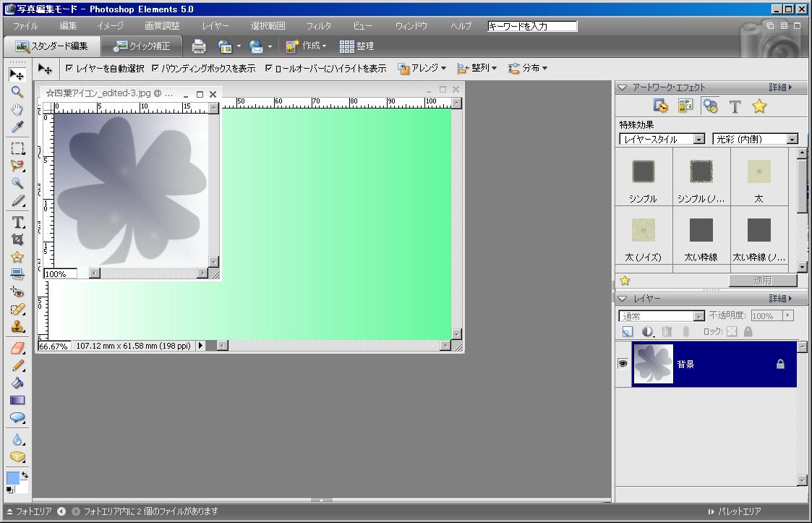Select the Horizontal Type tool

(x=17, y=222)
